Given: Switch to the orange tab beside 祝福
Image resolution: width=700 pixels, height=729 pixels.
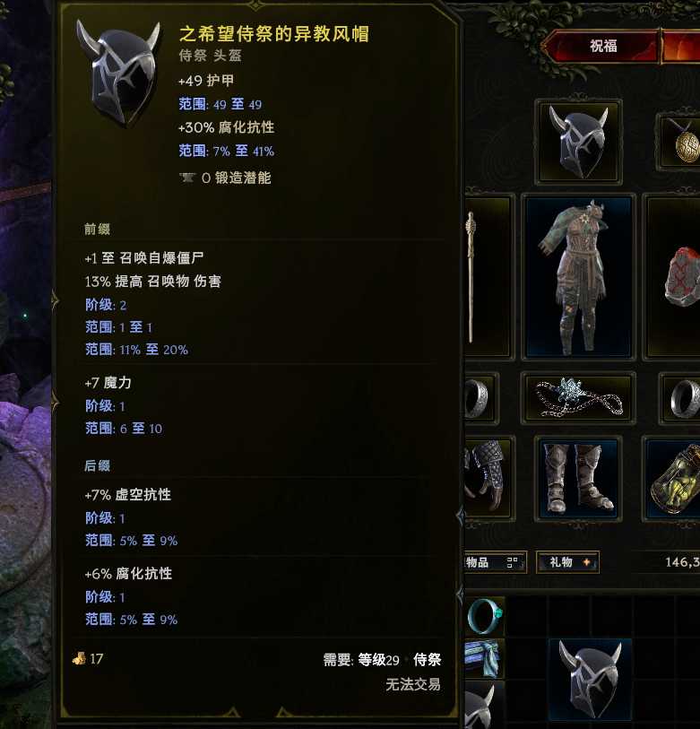Looking at the screenshot, I should [681, 46].
